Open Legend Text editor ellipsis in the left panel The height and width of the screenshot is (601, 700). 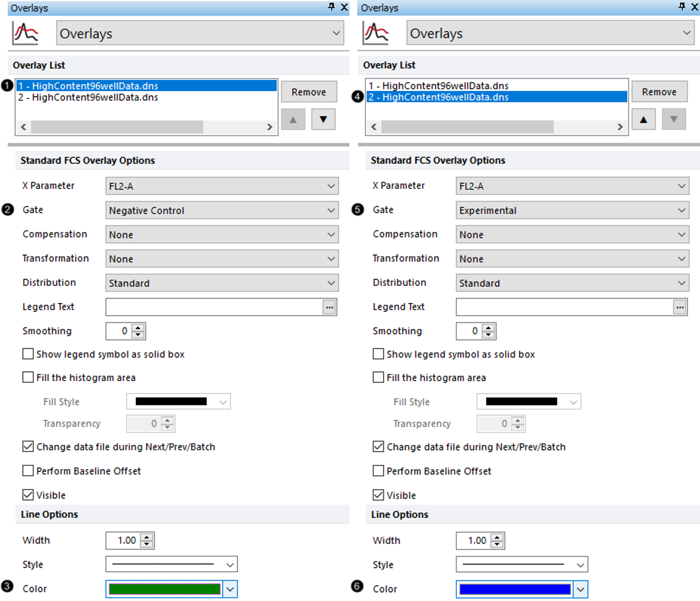tap(330, 307)
